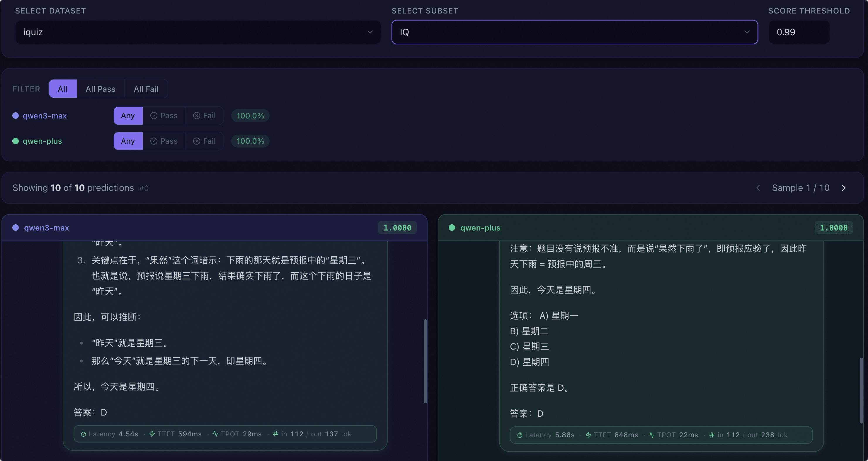Image resolution: width=868 pixels, height=461 pixels.
Task: Click the qwen-plus token hash icon
Action: (x=712, y=435)
